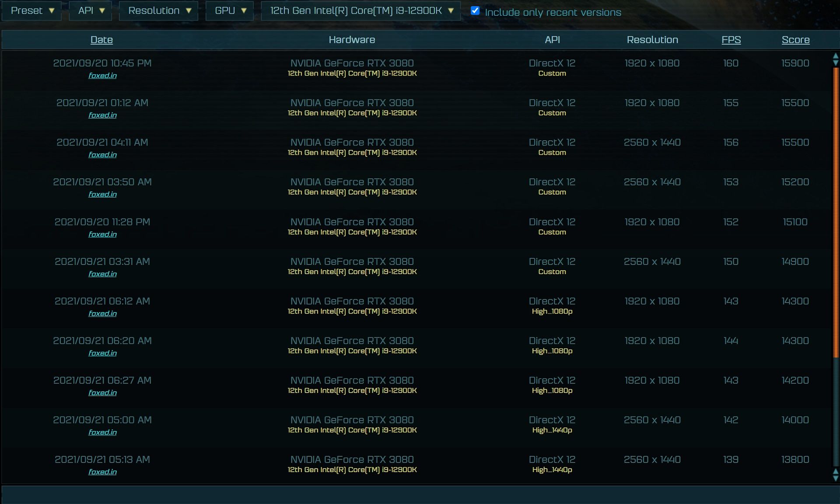Open the GPU filter dropdown
The height and width of the screenshot is (504, 840).
click(230, 10)
